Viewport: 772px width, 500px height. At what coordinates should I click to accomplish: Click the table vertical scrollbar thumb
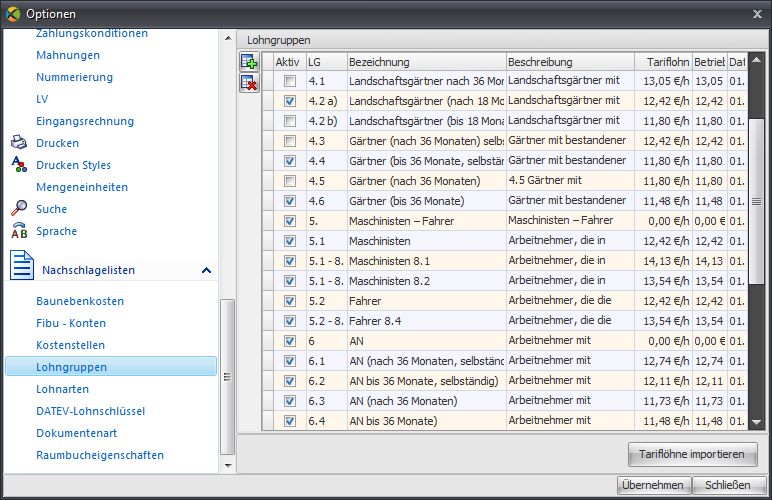click(x=756, y=201)
